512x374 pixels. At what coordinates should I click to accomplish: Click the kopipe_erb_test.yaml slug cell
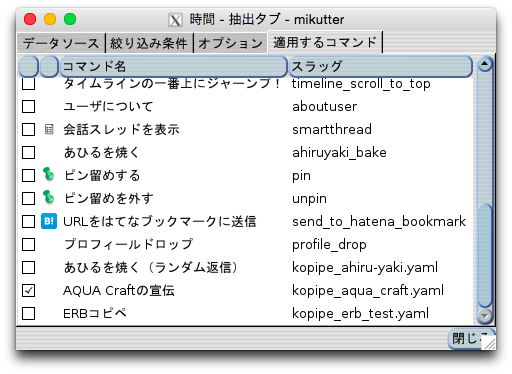click(x=361, y=314)
